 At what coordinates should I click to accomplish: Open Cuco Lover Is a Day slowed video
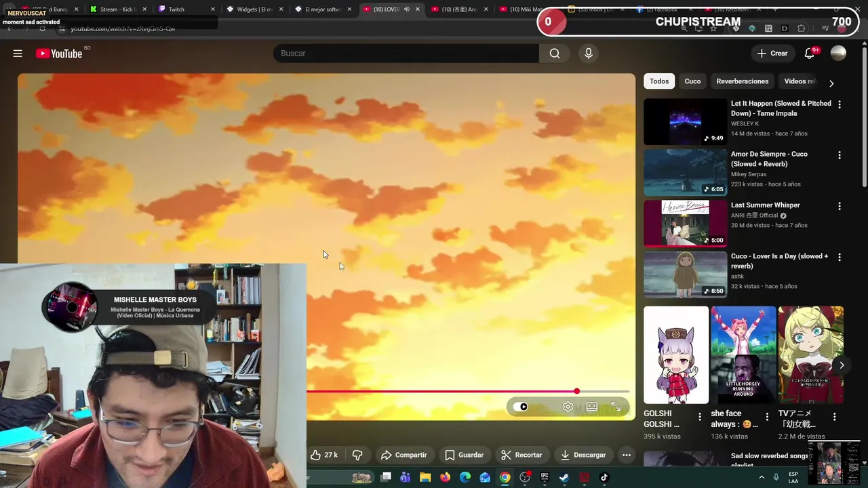(685, 274)
